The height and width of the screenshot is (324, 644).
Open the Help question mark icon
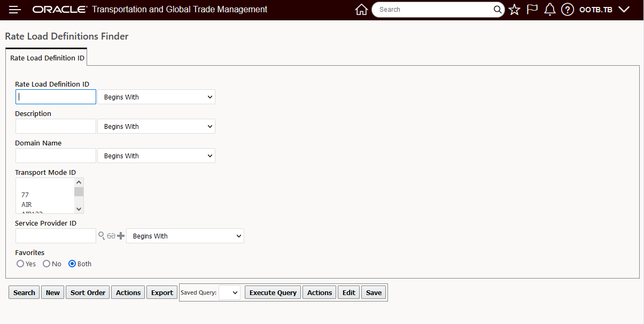[568, 10]
